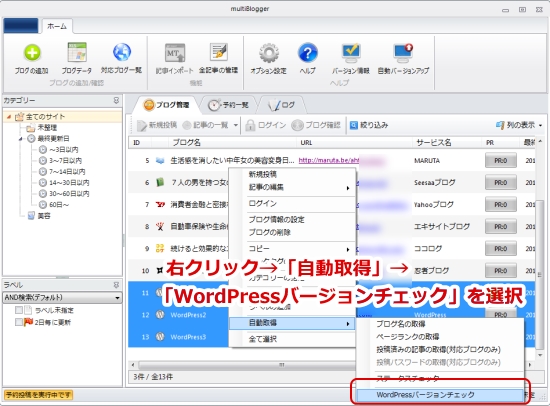
Task: Click the ブログの追加 green plus icon
Action: click(32, 53)
